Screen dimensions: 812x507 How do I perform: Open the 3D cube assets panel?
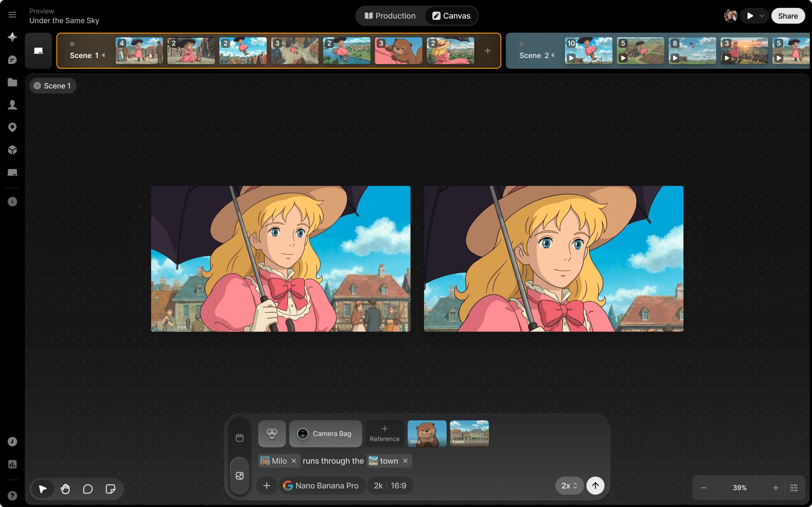[x=12, y=150]
